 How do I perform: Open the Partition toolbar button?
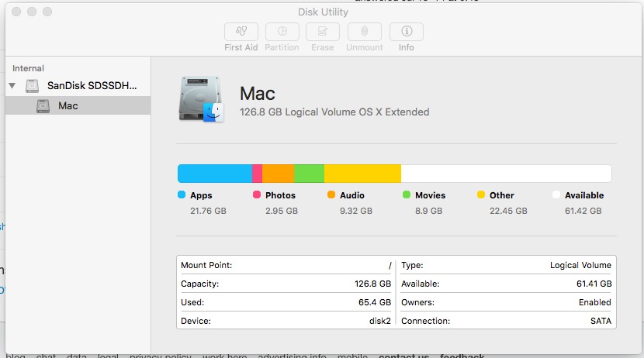coord(282,32)
